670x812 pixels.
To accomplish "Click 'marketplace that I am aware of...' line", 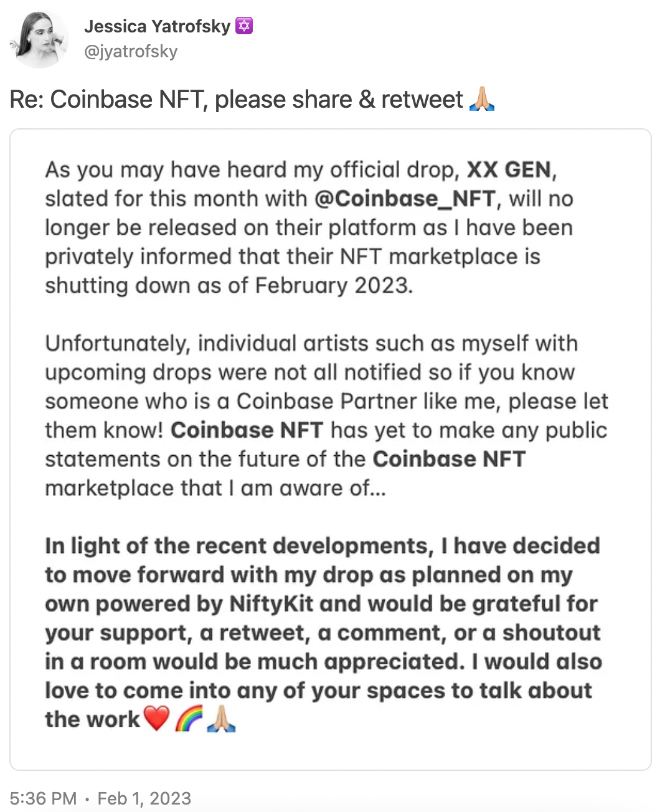I will click(215, 488).
